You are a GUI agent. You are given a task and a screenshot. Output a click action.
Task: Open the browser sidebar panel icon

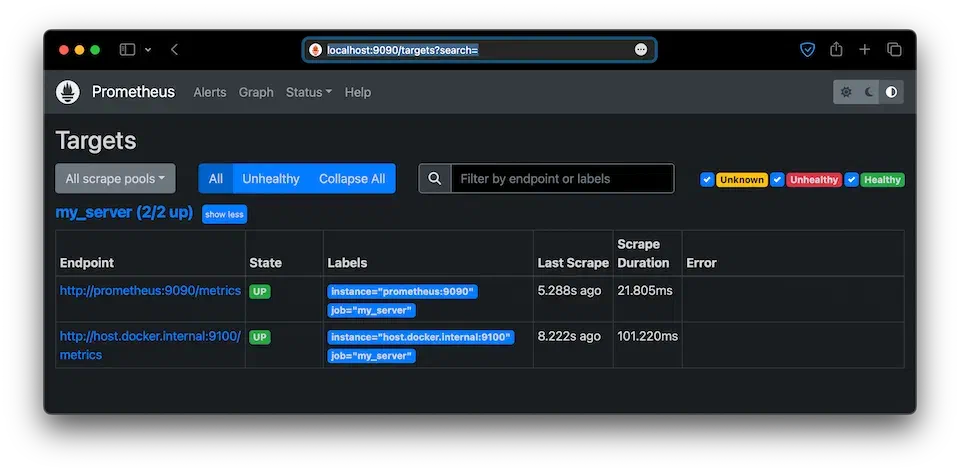(x=127, y=49)
